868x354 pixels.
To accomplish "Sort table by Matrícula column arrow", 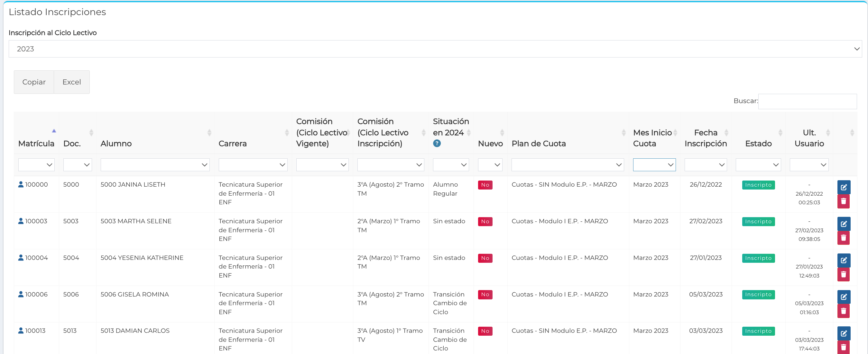I will tap(54, 131).
